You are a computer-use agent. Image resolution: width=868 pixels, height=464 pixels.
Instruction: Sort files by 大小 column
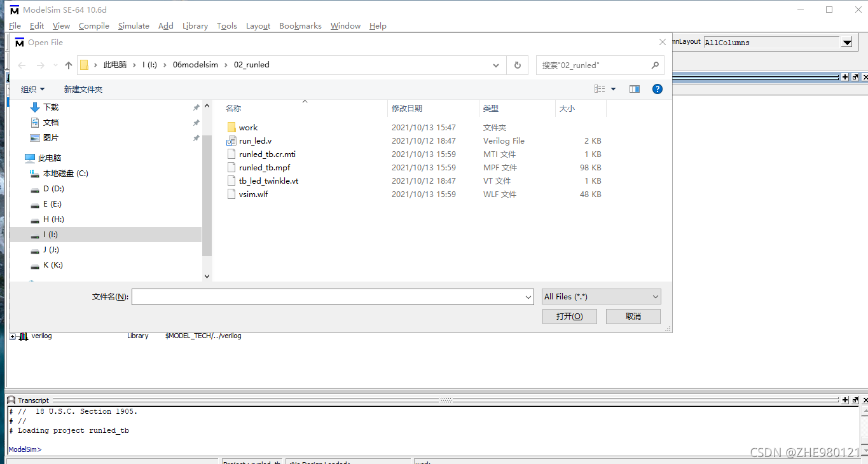[x=567, y=109]
